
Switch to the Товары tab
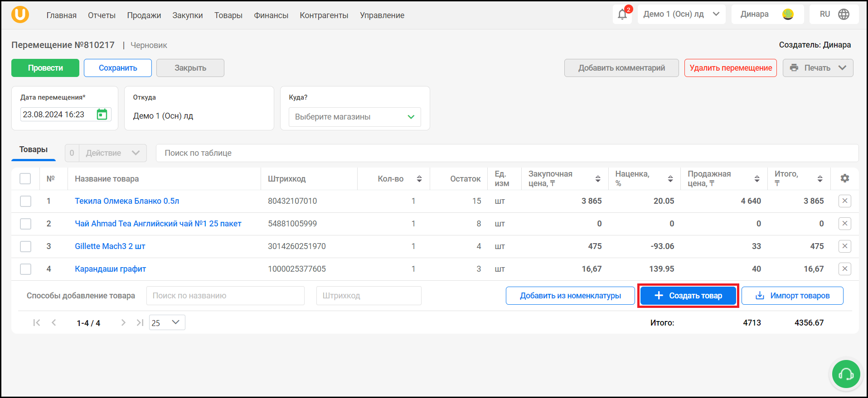(34, 150)
